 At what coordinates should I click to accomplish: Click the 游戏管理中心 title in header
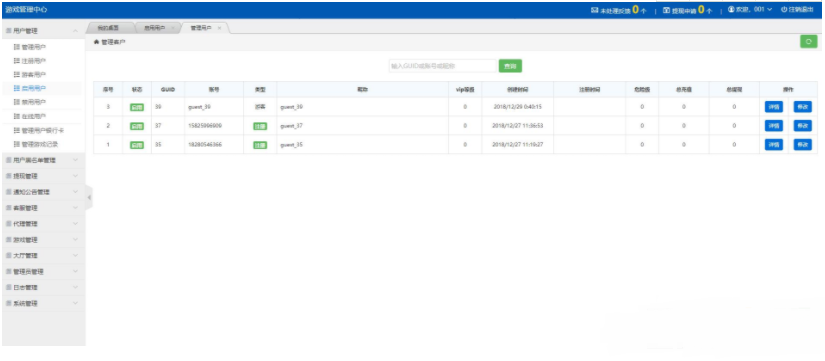pos(27,9)
